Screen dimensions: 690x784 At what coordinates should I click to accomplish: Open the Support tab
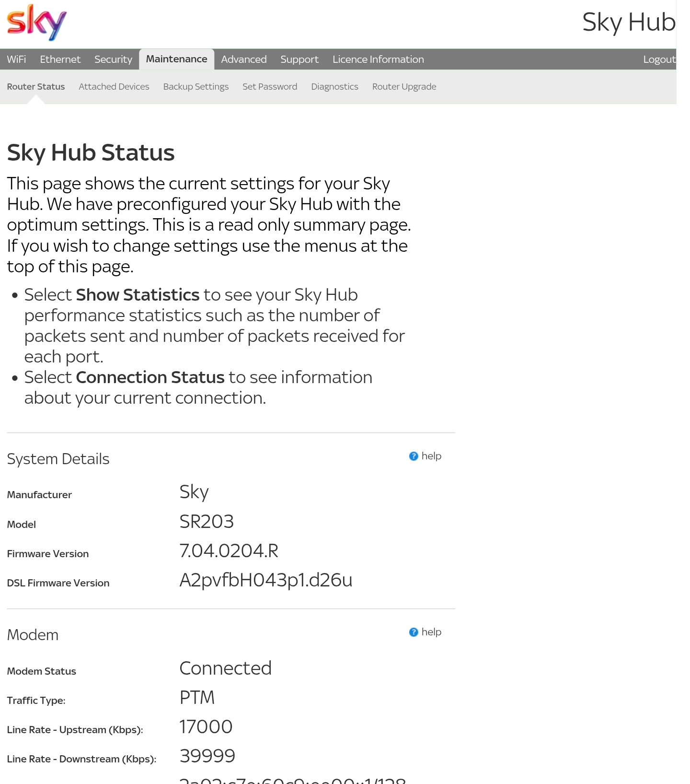coord(299,59)
